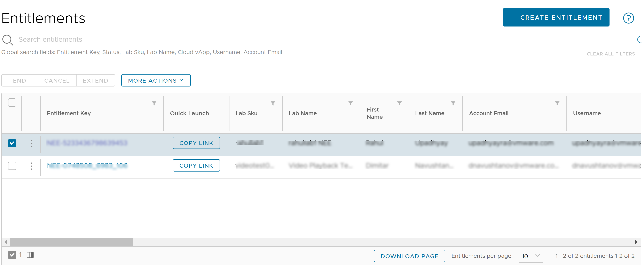Viewport: 644px width, 265px height.
Task: Open Entitlement Key column filter
Action: (154, 103)
